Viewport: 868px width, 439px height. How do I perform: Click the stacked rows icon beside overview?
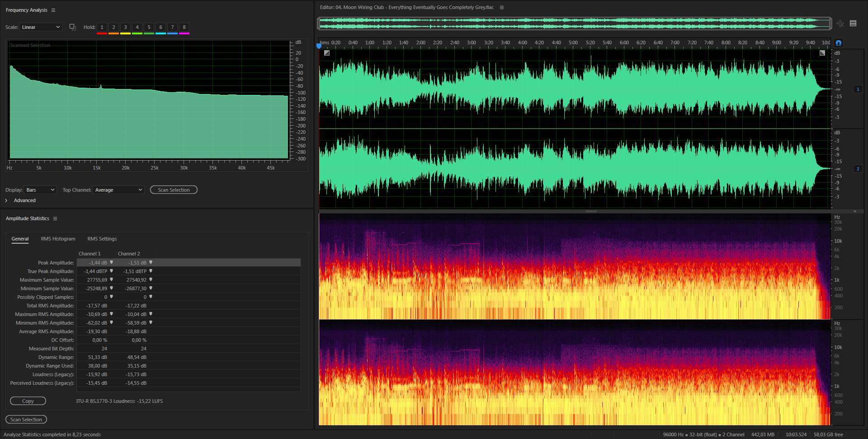(853, 24)
